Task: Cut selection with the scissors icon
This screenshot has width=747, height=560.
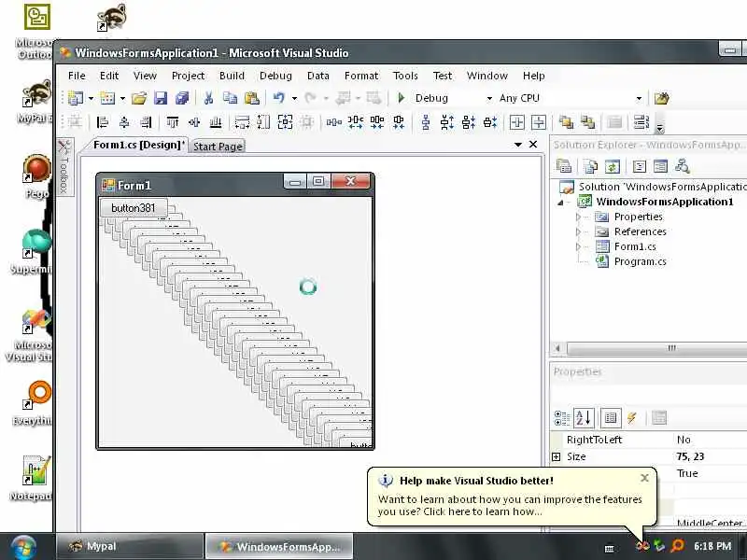Action: tap(208, 98)
